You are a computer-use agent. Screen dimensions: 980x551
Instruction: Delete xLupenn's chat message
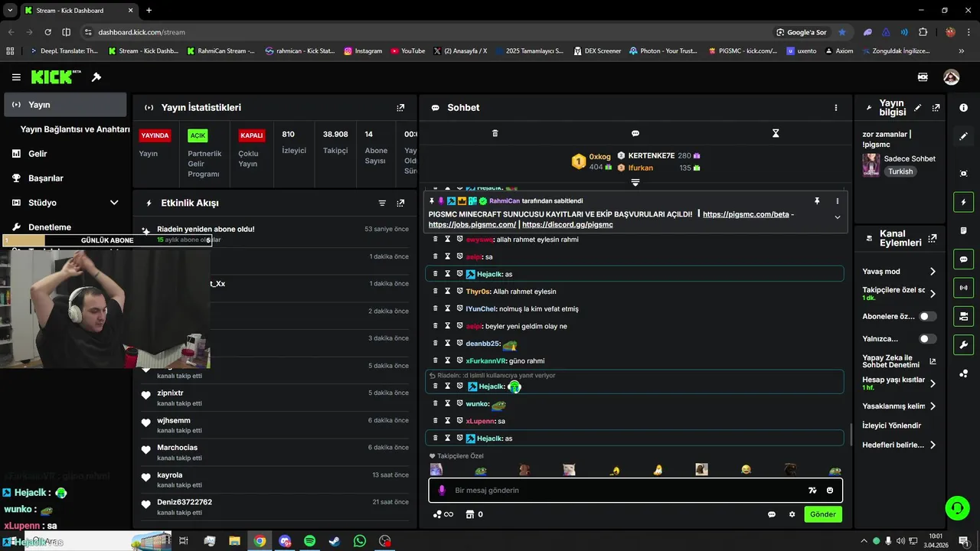[x=436, y=421]
